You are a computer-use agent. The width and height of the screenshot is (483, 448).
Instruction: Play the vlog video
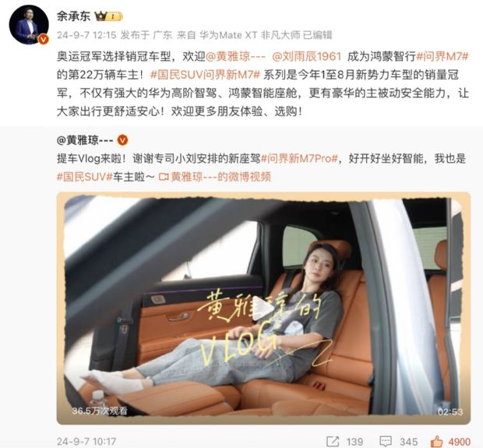tap(263, 309)
